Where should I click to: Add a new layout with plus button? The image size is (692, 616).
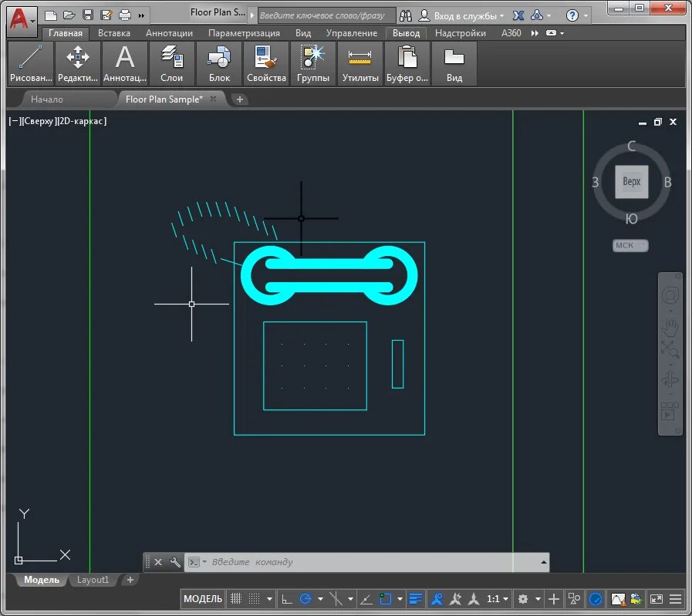point(130,580)
